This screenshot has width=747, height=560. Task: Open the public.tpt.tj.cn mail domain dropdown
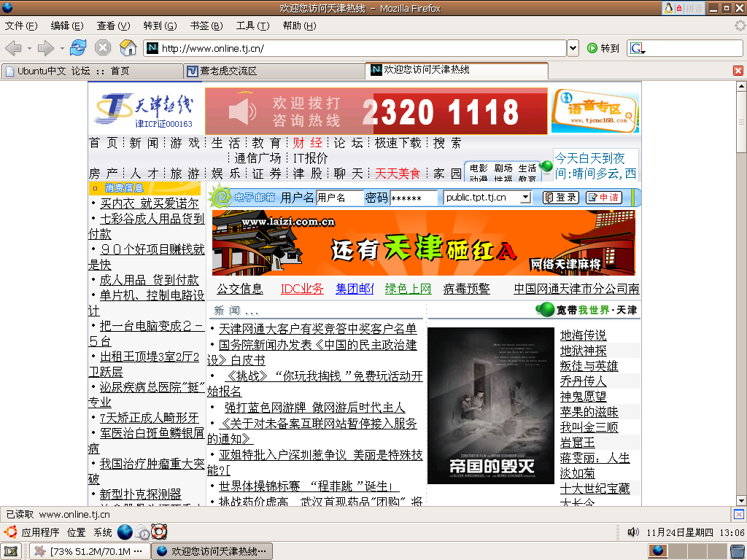point(525,197)
